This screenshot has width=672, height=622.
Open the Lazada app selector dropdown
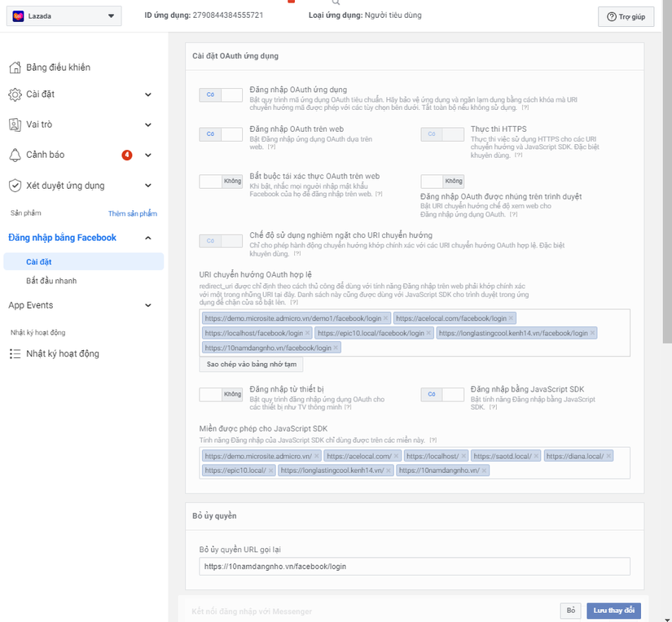[x=64, y=16]
